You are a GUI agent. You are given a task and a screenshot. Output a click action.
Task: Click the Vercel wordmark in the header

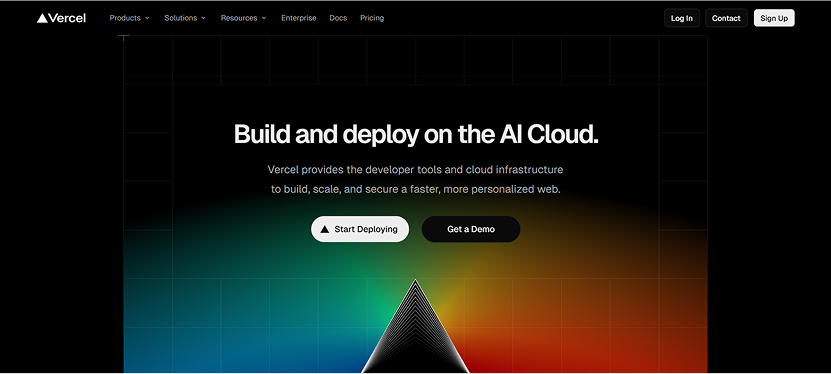tap(67, 18)
